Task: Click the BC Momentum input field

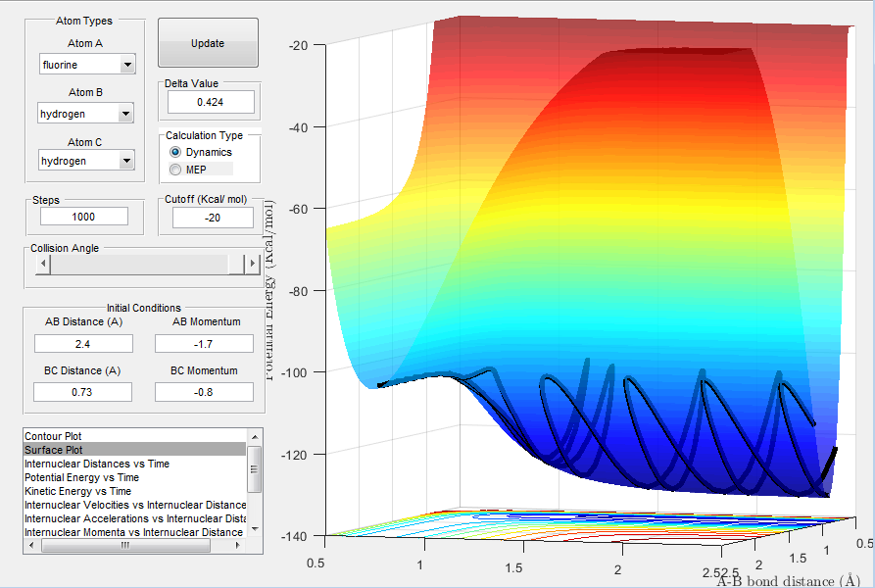Action: pyautogui.click(x=204, y=392)
